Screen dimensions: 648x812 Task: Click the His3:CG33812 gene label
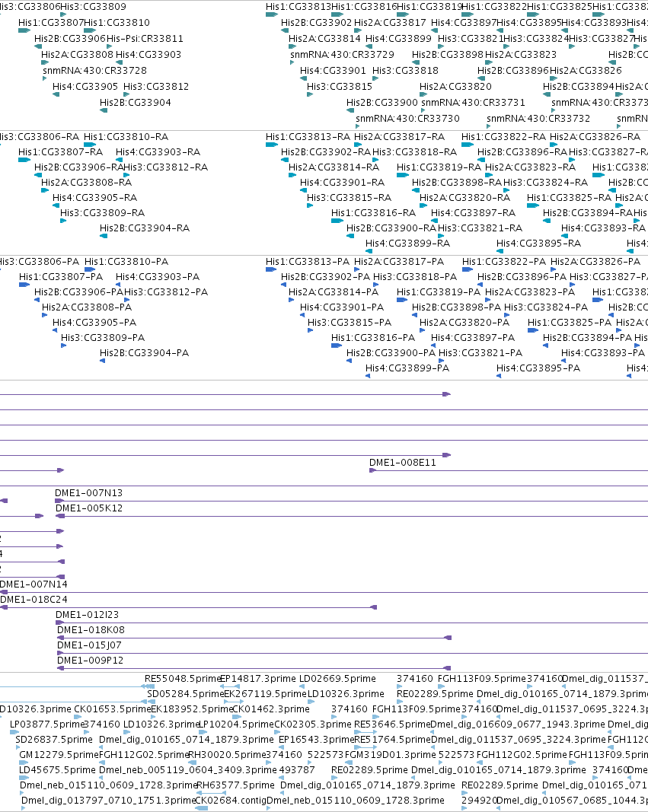(156, 87)
